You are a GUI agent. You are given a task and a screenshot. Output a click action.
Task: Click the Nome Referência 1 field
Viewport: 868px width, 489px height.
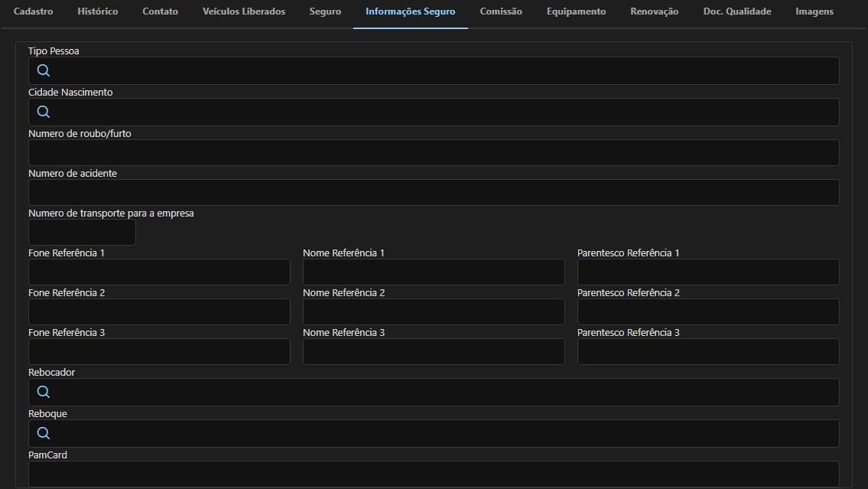click(434, 272)
